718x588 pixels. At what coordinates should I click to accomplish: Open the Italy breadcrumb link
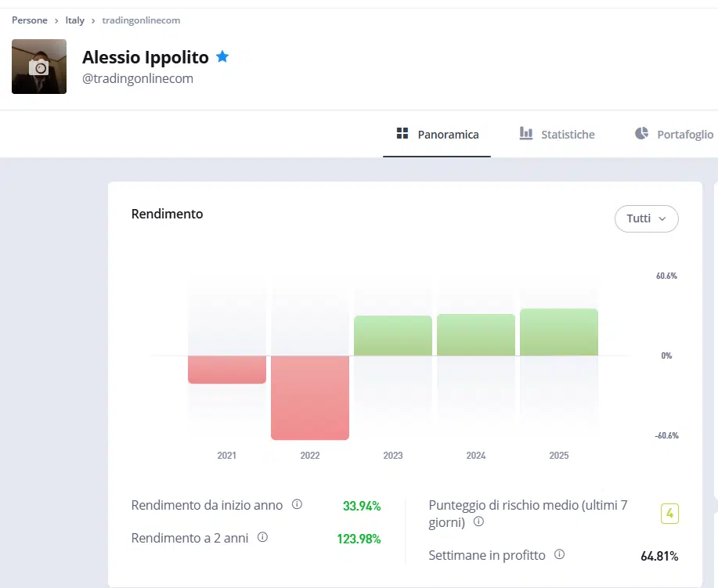[74, 20]
